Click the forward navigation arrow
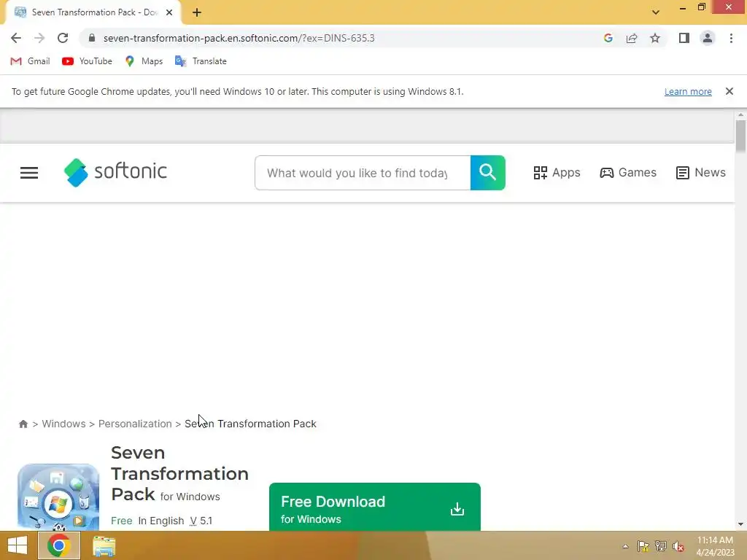The image size is (747, 560). click(x=39, y=38)
